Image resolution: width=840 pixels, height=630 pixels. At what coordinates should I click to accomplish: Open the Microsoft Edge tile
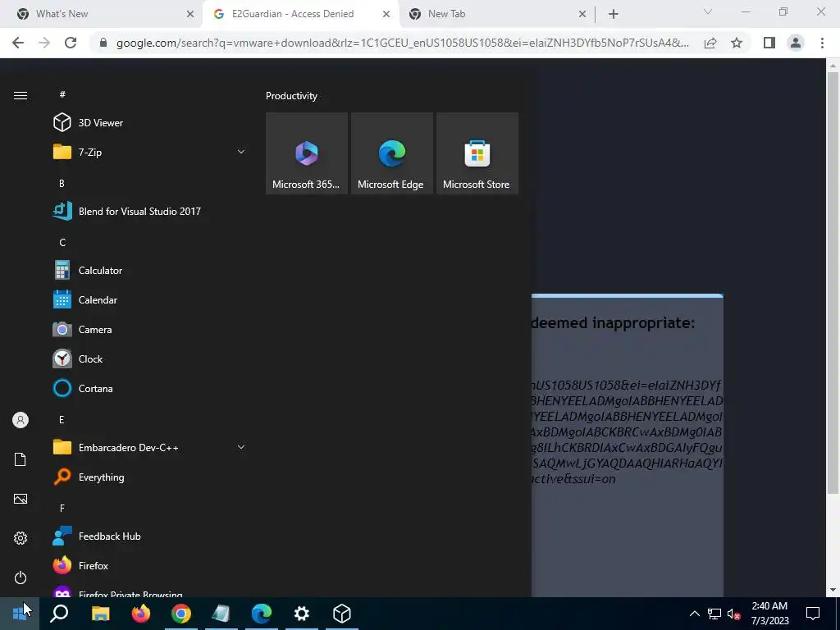click(x=391, y=153)
